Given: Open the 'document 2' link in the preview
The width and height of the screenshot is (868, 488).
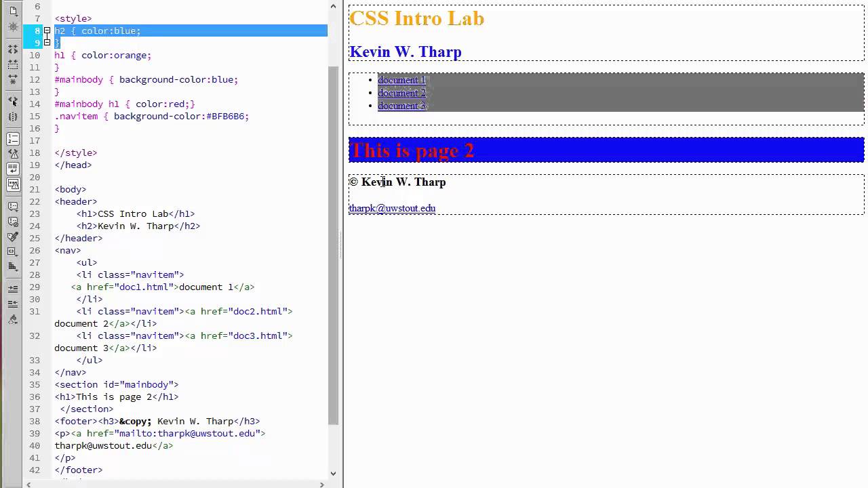Looking at the screenshot, I should pos(401,93).
